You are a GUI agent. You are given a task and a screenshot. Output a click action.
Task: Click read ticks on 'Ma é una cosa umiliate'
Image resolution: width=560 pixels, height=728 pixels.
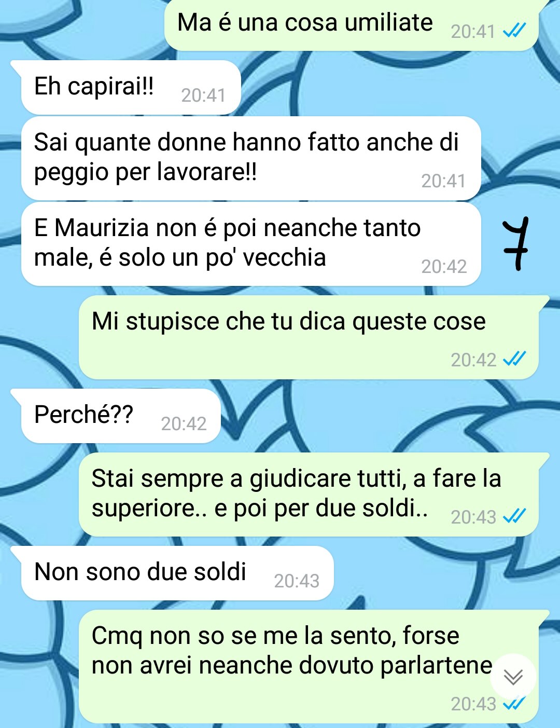tap(514, 31)
